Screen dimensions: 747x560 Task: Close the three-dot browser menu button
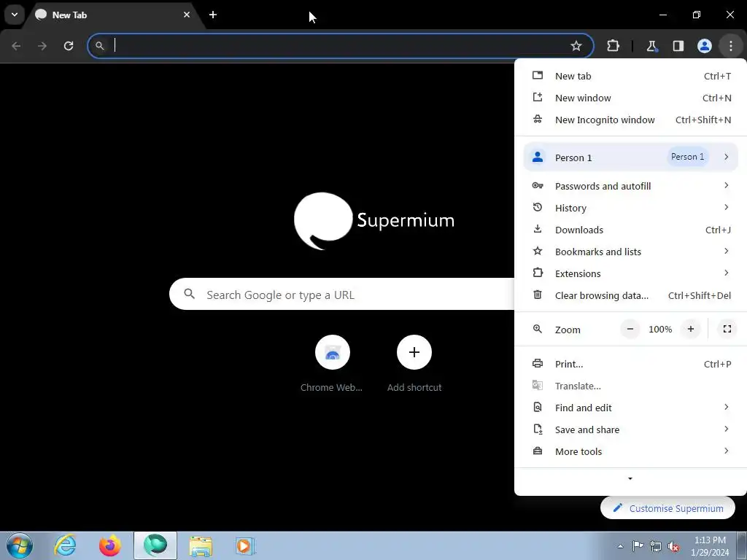pos(730,46)
